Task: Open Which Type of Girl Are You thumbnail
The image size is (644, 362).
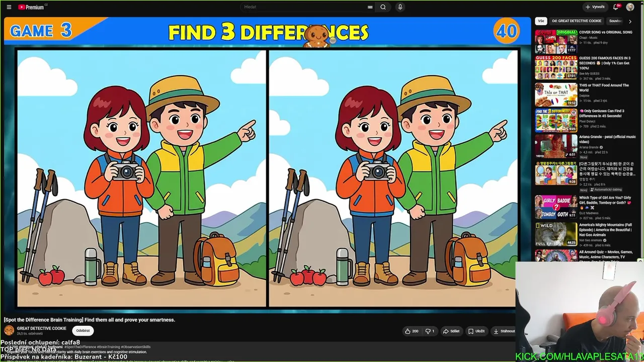Action: pyautogui.click(x=556, y=207)
